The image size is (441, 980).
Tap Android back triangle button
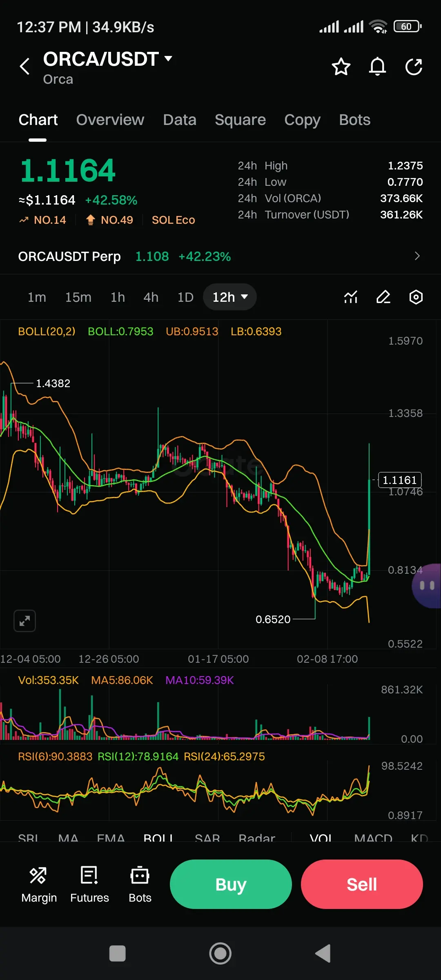[323, 953]
